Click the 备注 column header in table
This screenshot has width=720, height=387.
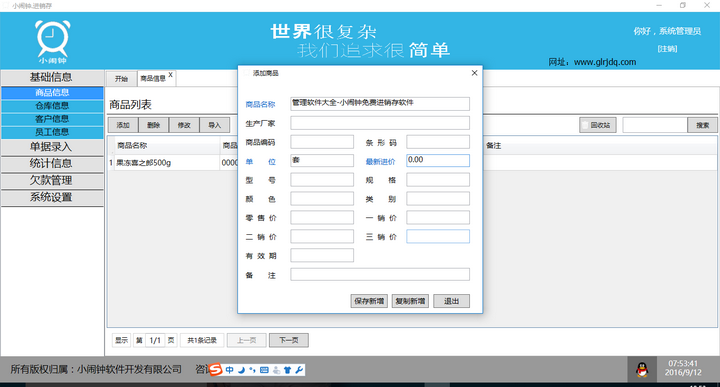tap(494, 146)
